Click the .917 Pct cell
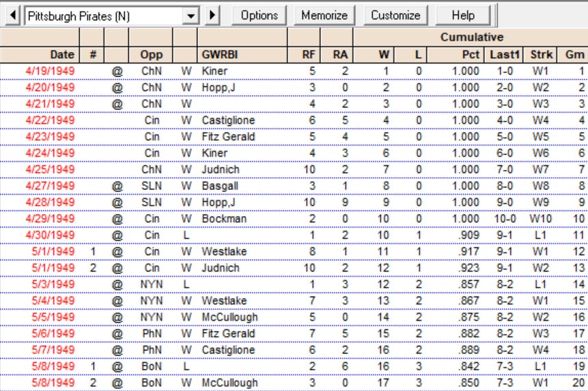 pyautogui.click(x=468, y=252)
